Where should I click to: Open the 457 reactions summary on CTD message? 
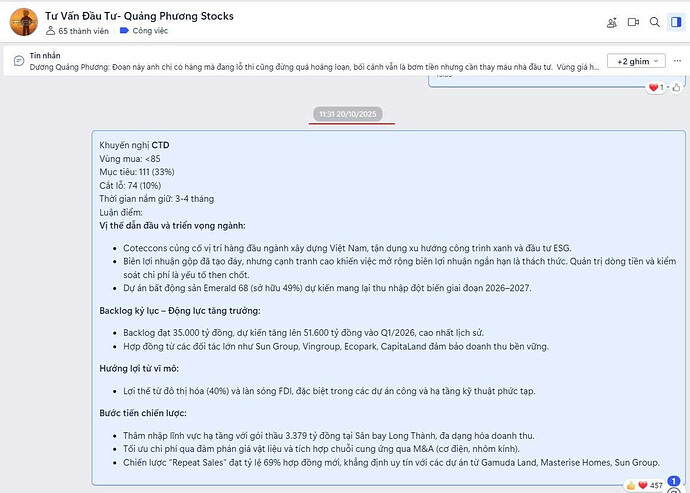[x=644, y=485]
